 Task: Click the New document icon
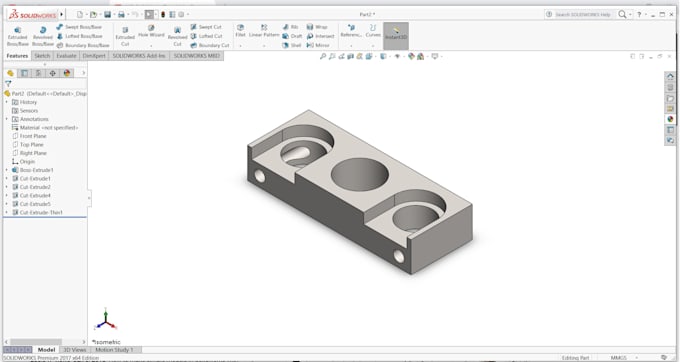(x=80, y=14)
